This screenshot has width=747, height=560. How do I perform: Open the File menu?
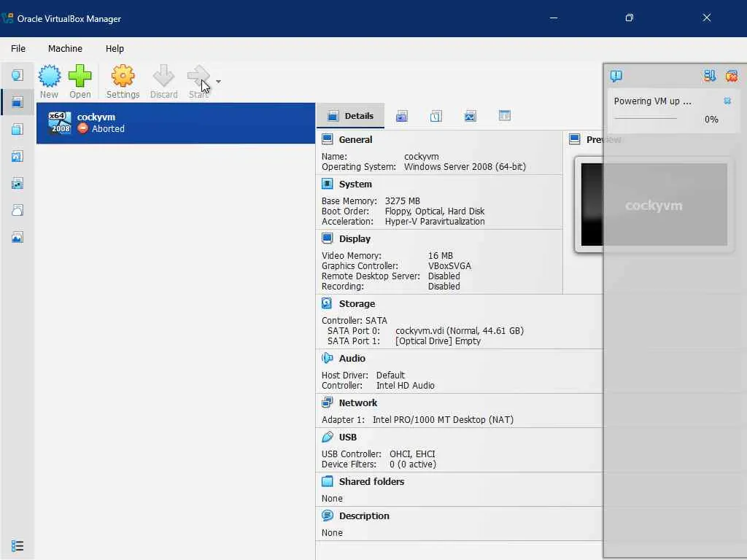(18, 49)
